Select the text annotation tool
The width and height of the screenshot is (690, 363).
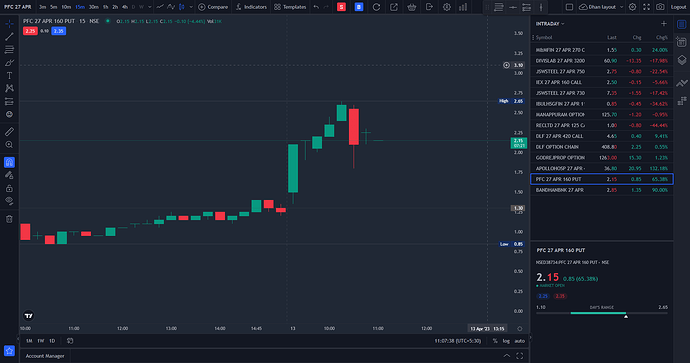coord(9,76)
